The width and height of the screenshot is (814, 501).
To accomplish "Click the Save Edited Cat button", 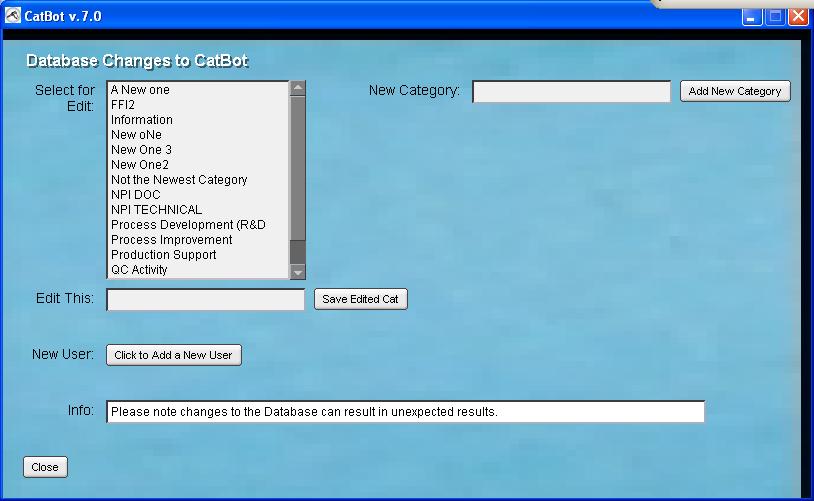I will pyautogui.click(x=361, y=300).
